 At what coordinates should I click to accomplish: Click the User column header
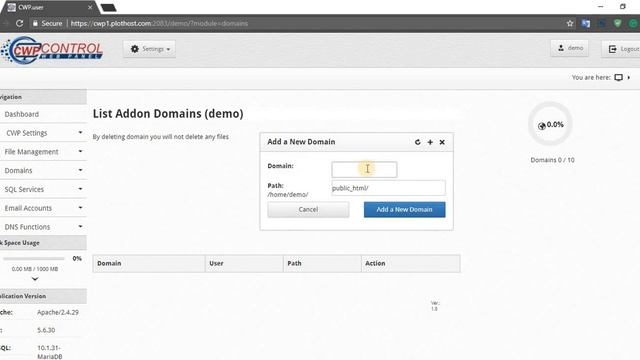(244, 263)
